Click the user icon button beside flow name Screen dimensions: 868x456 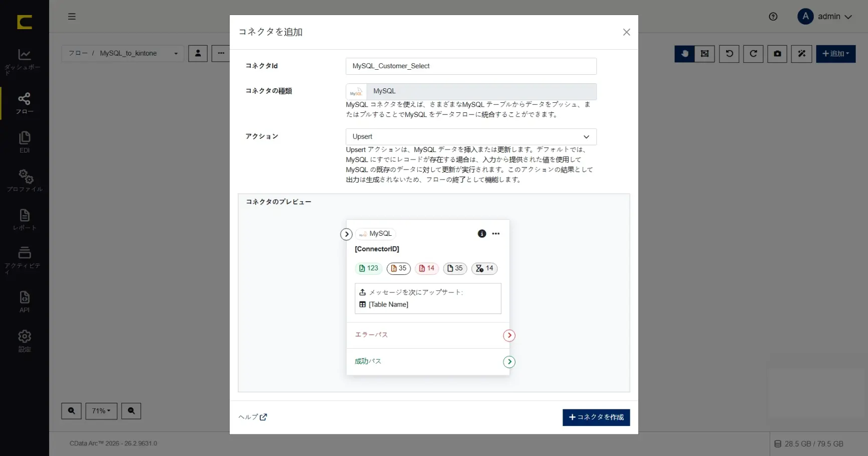pos(198,53)
